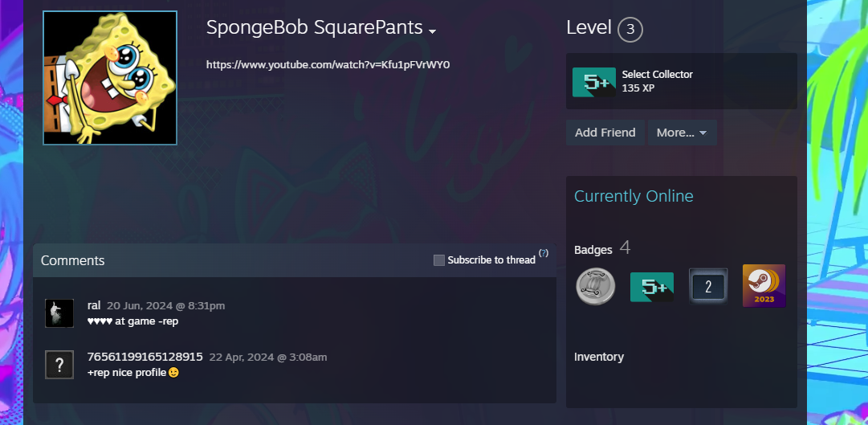Enable the Subscribe to thread checkbox
The width and height of the screenshot is (868, 425).
pyautogui.click(x=439, y=259)
